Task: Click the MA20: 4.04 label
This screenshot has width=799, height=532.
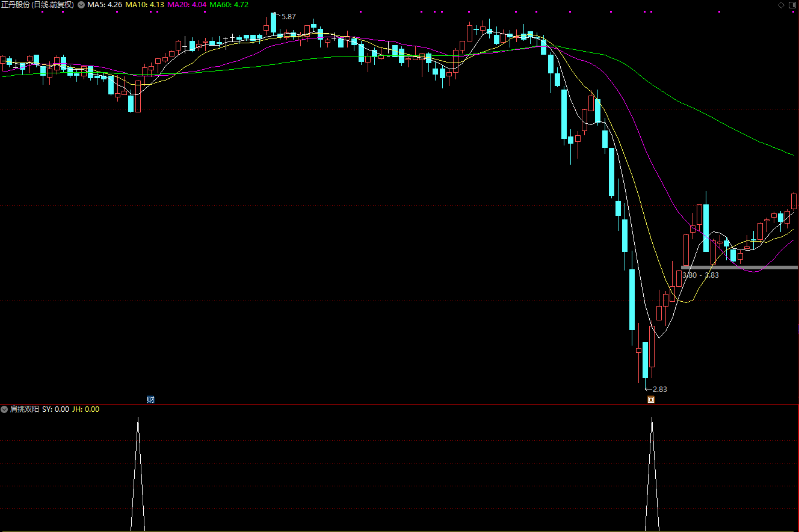Action: coord(187,5)
